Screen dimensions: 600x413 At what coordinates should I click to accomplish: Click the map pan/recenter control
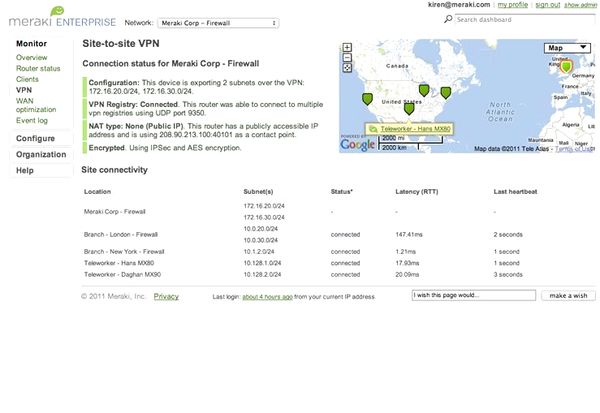347,68
